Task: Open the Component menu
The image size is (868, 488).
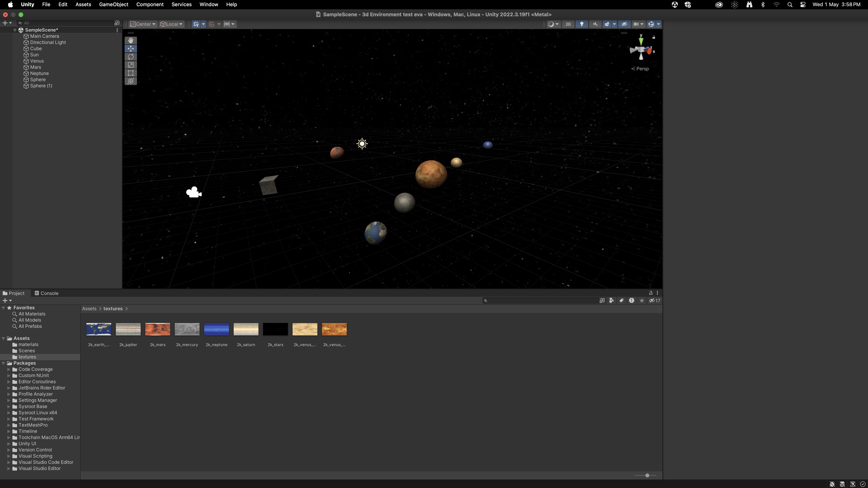Action: point(150,4)
